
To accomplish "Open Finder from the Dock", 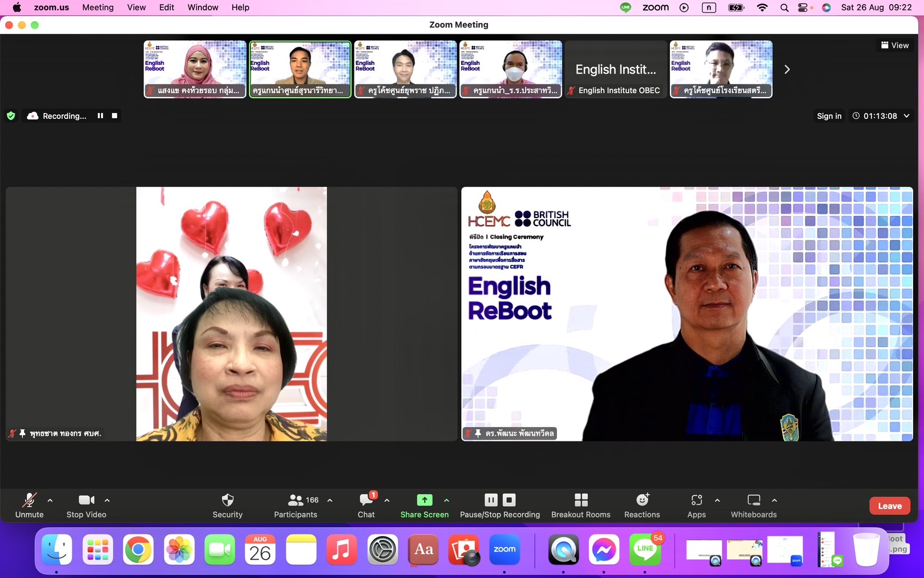I will click(57, 549).
